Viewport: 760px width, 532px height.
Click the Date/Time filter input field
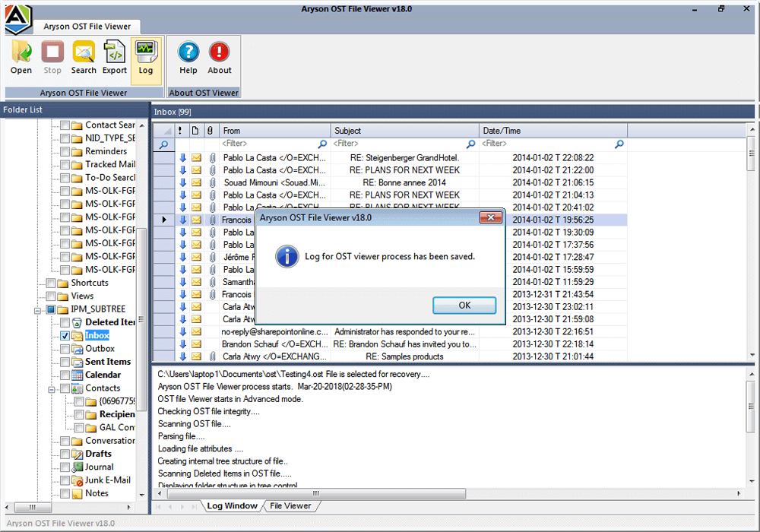pyautogui.click(x=546, y=144)
